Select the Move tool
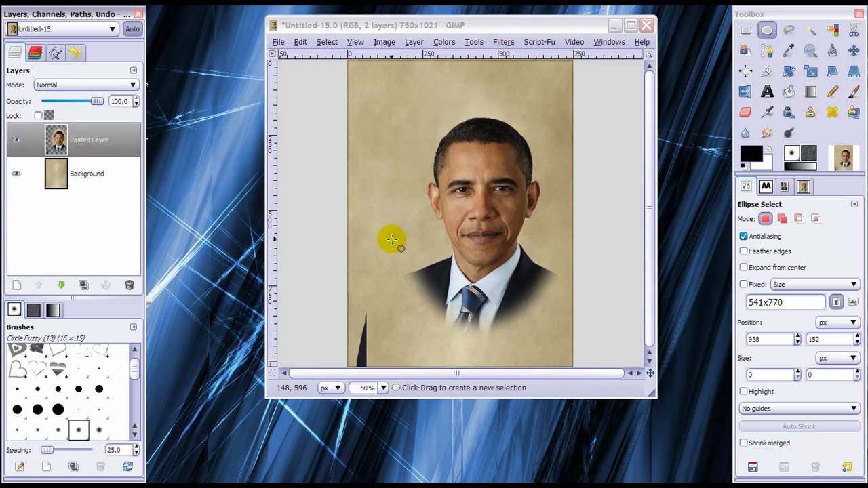This screenshot has height=488, width=868. (854, 50)
